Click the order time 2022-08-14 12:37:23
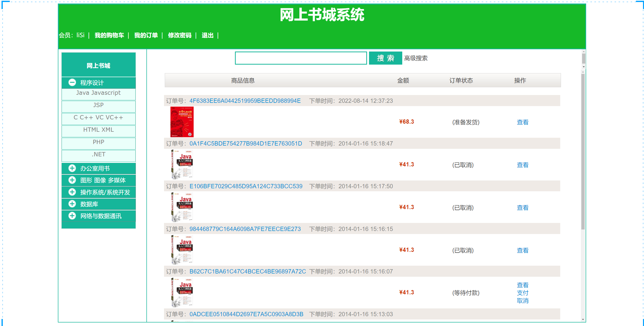 pyautogui.click(x=366, y=101)
